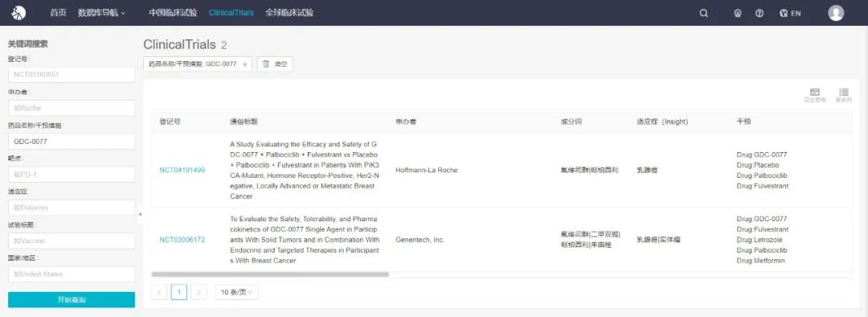Open trial link NCT04191499

[x=182, y=170]
